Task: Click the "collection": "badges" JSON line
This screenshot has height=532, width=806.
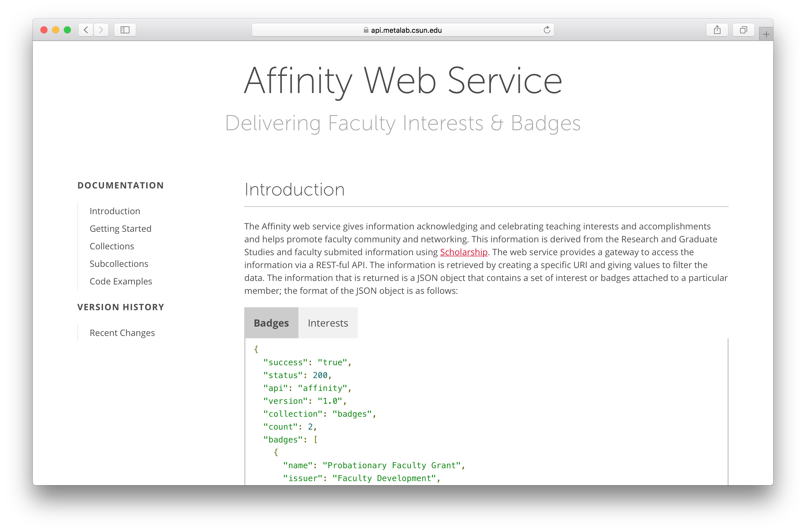Action: (320, 414)
